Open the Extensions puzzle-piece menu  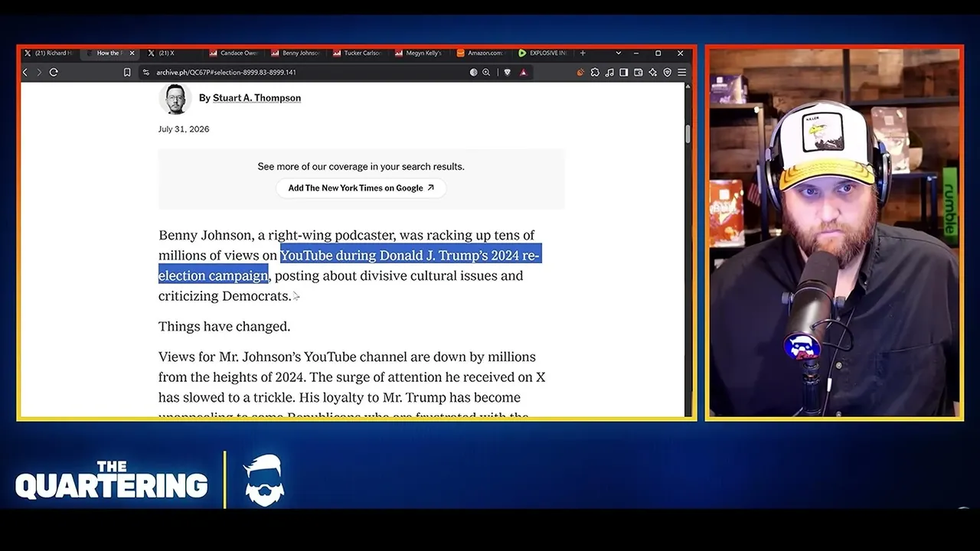(x=595, y=72)
